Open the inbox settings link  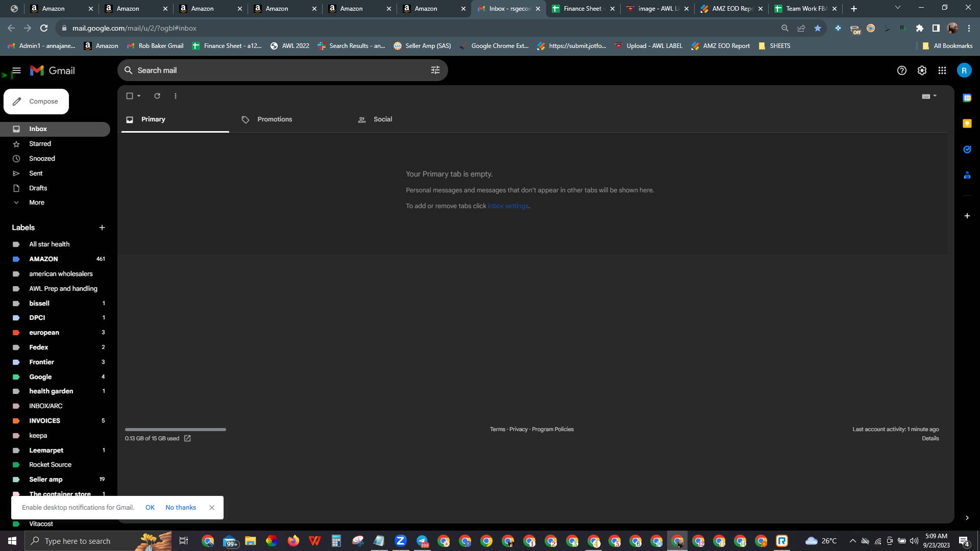[508, 206]
